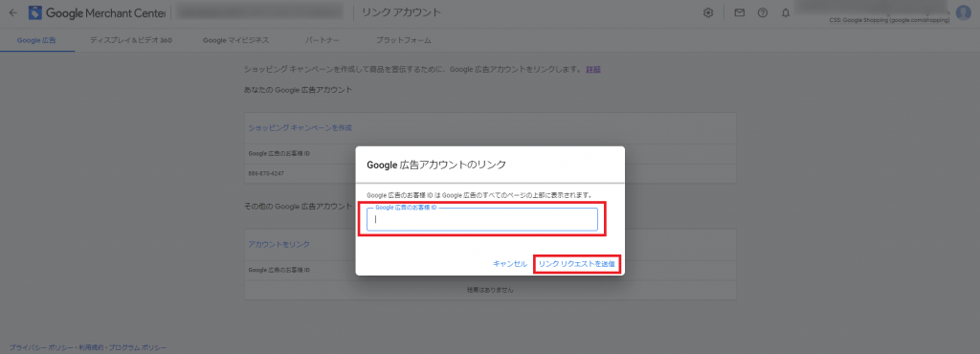Click the ショッピング キャンペーンを作成 link

[x=301, y=127]
